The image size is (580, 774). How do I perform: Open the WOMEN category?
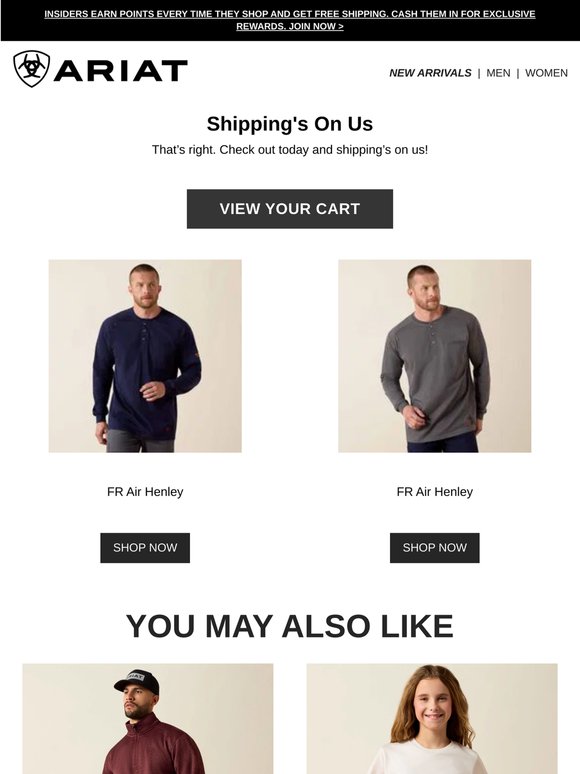[546, 73]
